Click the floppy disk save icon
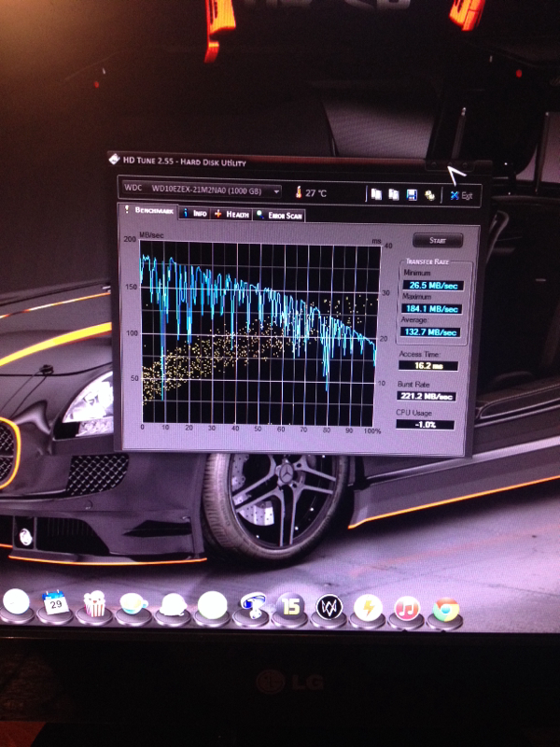The width and height of the screenshot is (560, 747). tap(412, 195)
